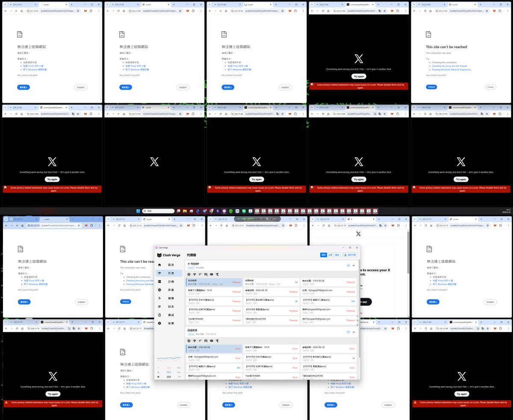Click Reload in window 222 | P-72

pyautogui.click(x=126, y=301)
